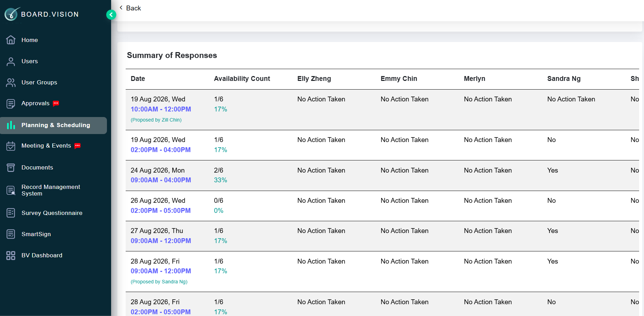Click the 10:00AM - 12:00PM time slot
The image size is (644, 316).
[161, 109]
